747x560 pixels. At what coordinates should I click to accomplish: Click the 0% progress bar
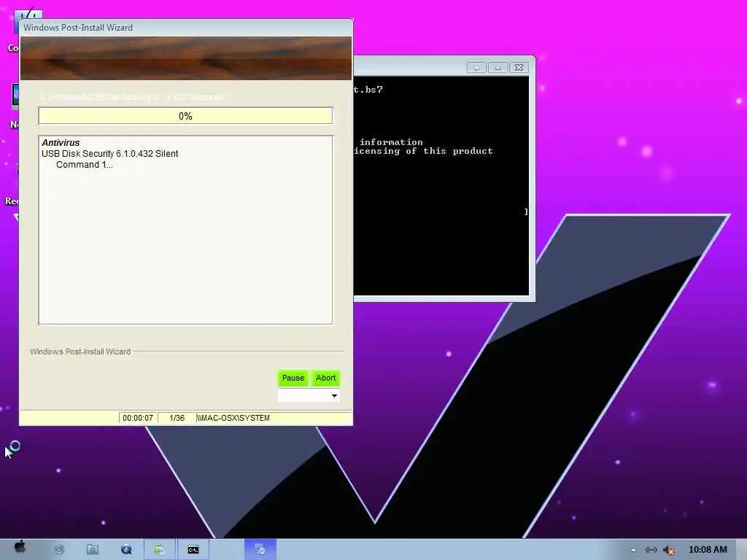click(x=185, y=116)
